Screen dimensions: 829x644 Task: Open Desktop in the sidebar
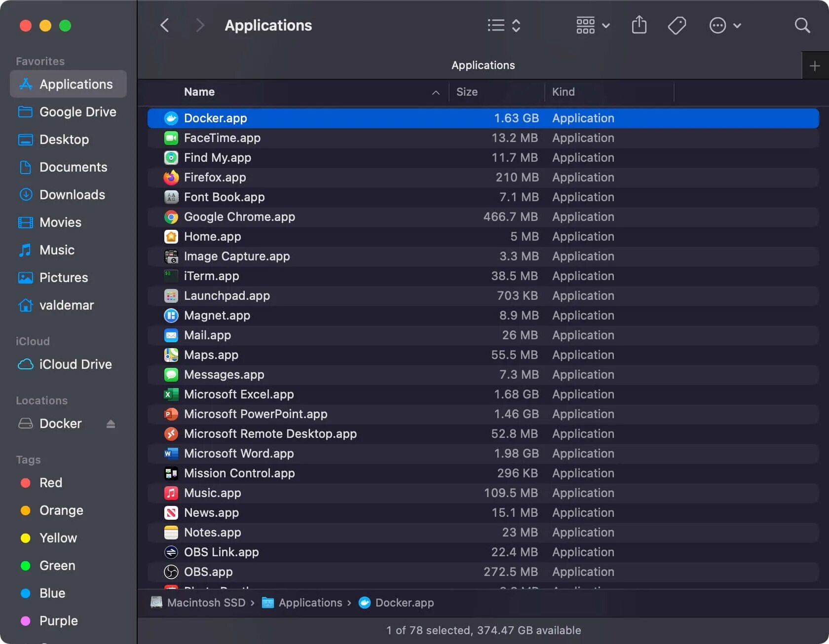(x=68, y=140)
